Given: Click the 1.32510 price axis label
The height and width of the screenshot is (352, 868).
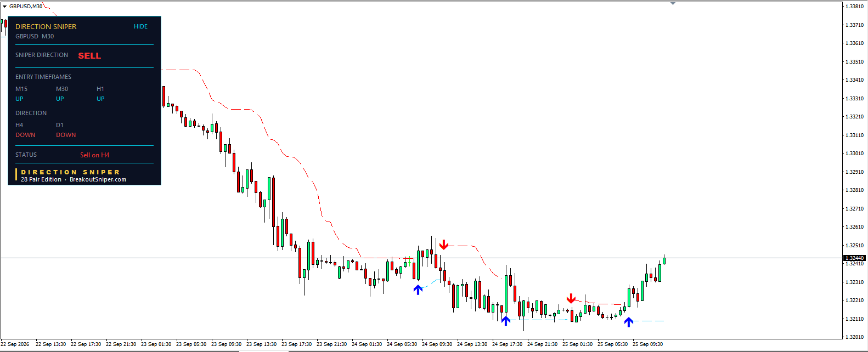Looking at the screenshot, I should click(854, 245).
